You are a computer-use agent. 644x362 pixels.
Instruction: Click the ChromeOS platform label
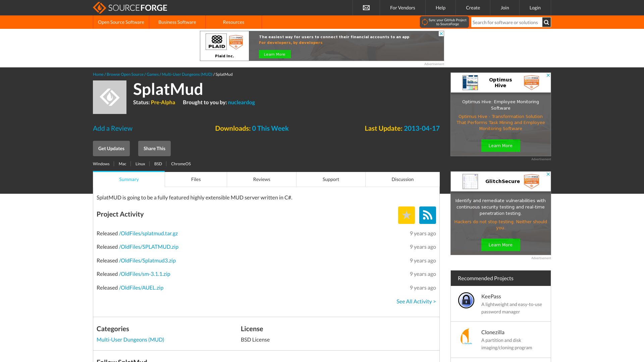[181, 164]
